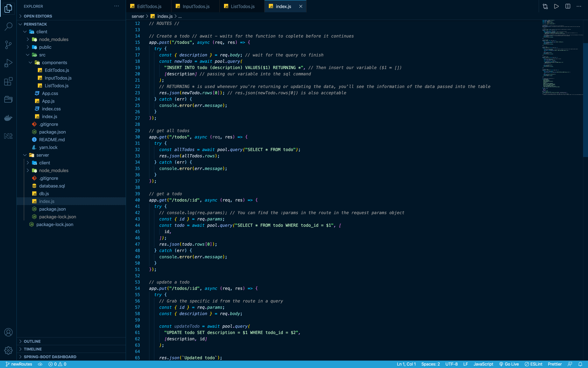The image size is (588, 368).
Task: Open index.css in src folder
Action: [x=71, y=109]
